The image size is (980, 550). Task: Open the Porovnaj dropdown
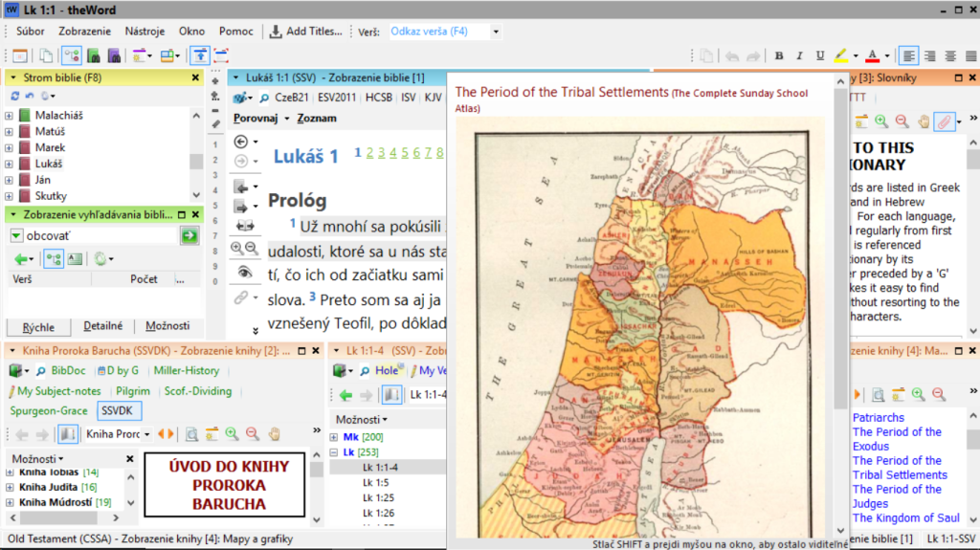(x=287, y=118)
